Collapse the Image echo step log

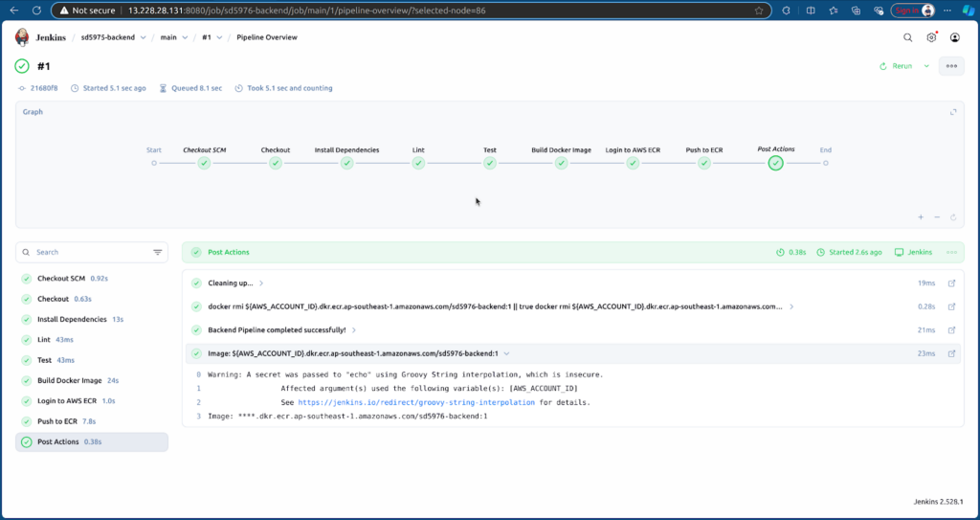point(506,353)
